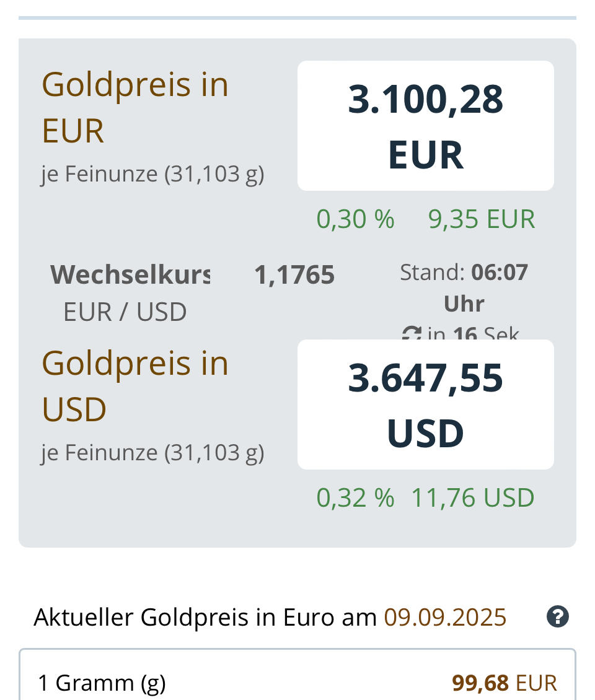Click the Stand 06:07 Uhr timestamp

click(464, 287)
